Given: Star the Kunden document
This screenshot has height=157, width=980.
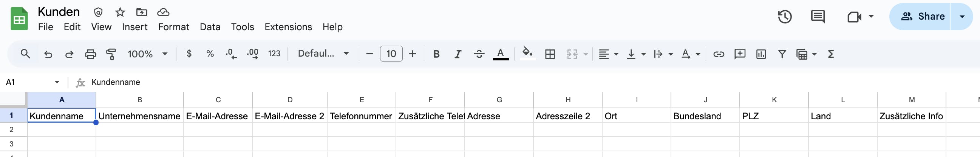Looking at the screenshot, I should [x=120, y=12].
